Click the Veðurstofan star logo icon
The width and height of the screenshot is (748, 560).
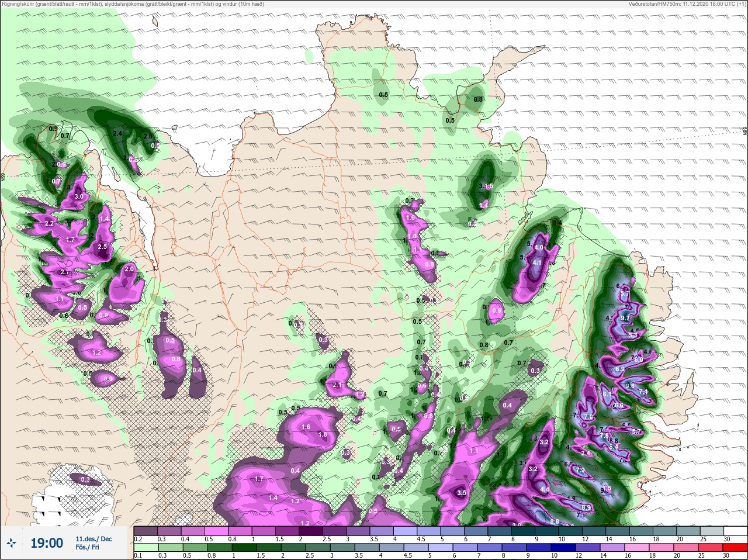pos(12,543)
